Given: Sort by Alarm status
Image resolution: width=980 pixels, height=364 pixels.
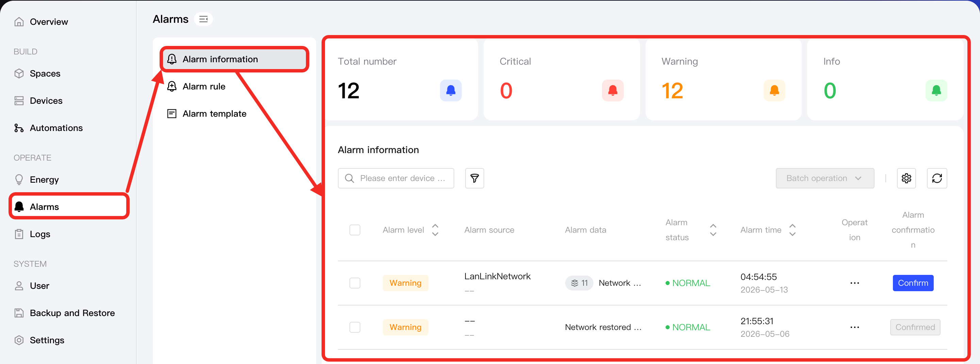Looking at the screenshot, I should point(713,230).
